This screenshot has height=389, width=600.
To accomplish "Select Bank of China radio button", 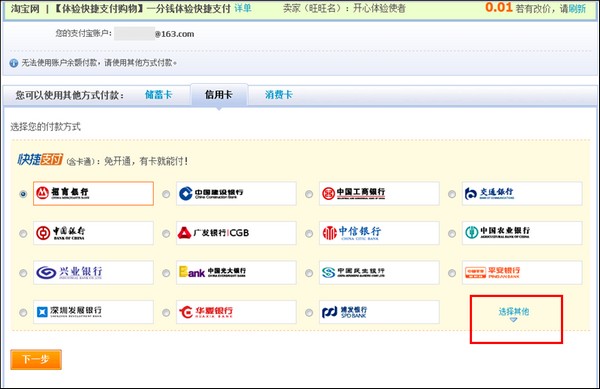I will pos(23,233).
